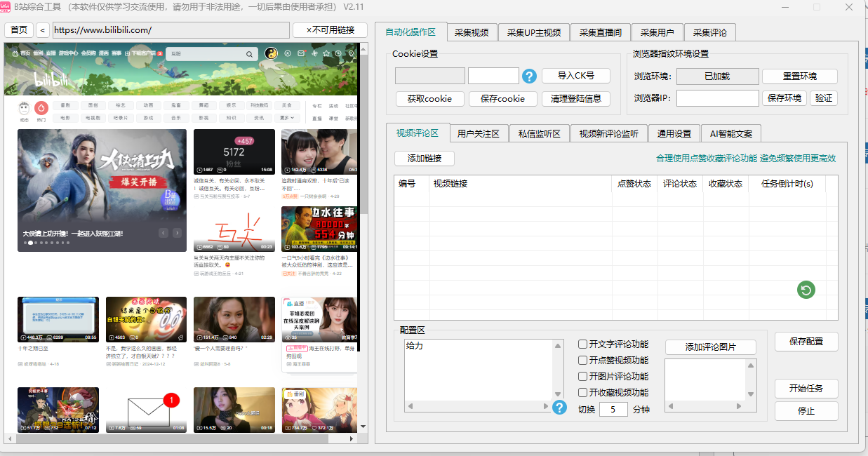Click the 首页 button
868x456 pixels.
19,30
